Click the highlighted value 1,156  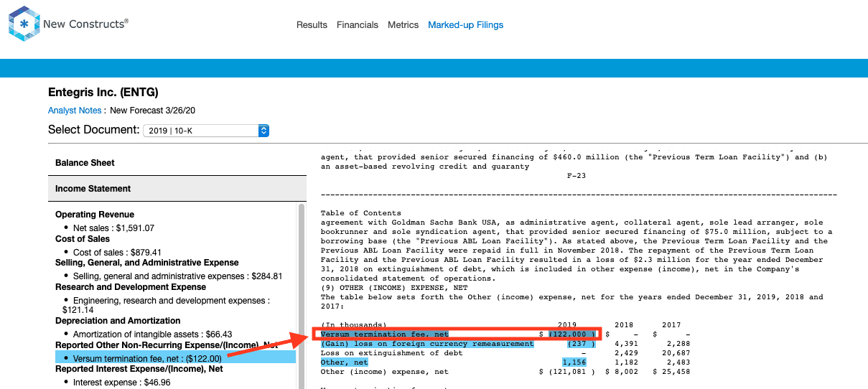click(x=574, y=362)
